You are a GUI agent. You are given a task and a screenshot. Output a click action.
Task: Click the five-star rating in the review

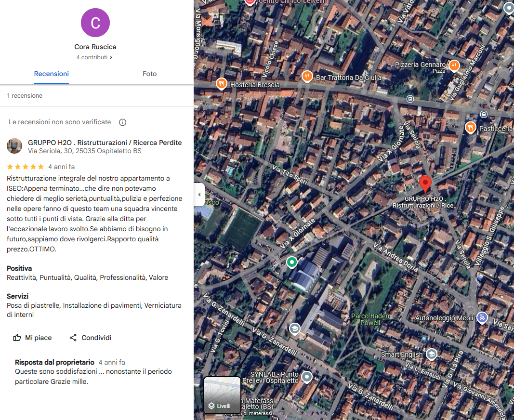tap(25, 167)
